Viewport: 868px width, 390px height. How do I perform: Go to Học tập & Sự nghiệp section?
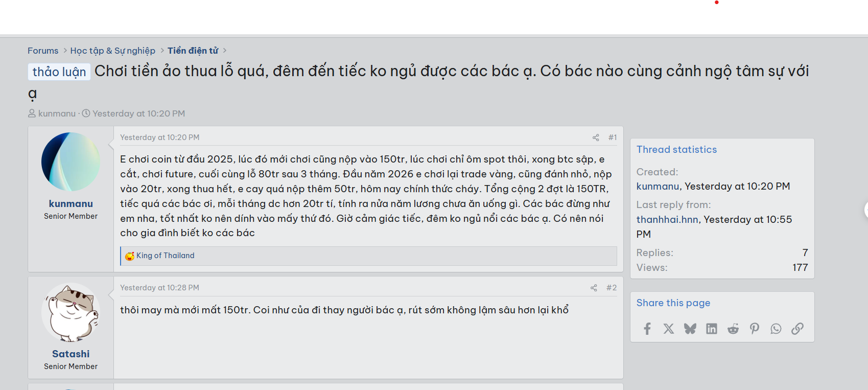[112, 51]
